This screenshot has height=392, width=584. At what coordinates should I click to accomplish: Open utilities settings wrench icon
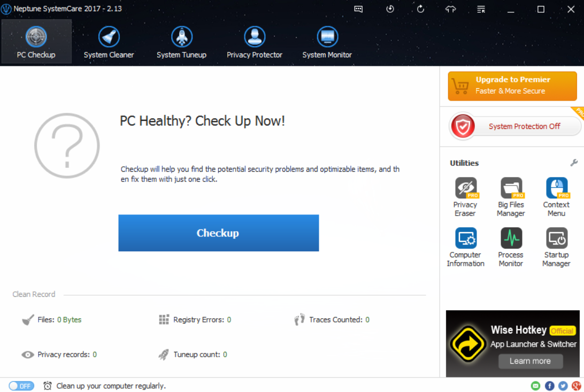(574, 163)
